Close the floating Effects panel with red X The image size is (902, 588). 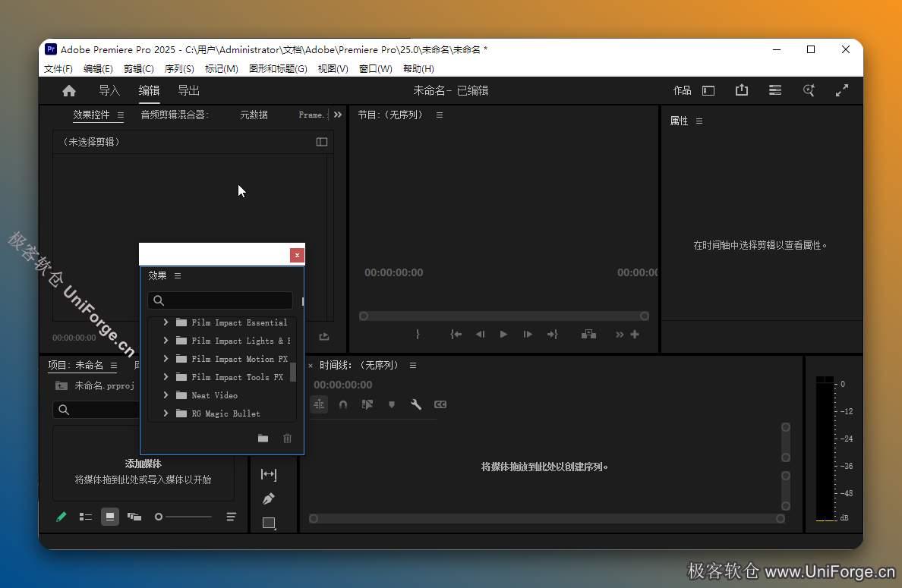tap(297, 255)
